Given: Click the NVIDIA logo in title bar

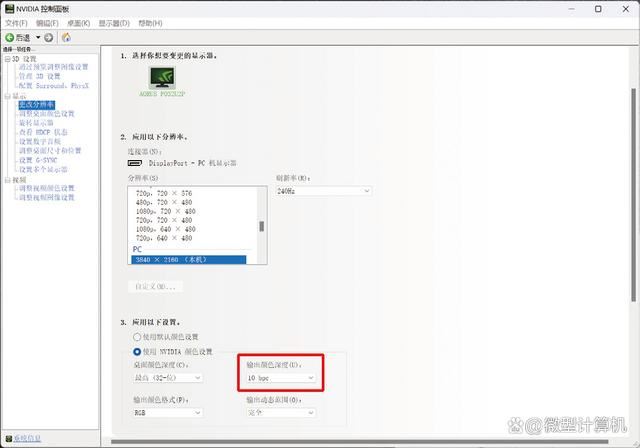Looking at the screenshot, I should coord(10,8).
